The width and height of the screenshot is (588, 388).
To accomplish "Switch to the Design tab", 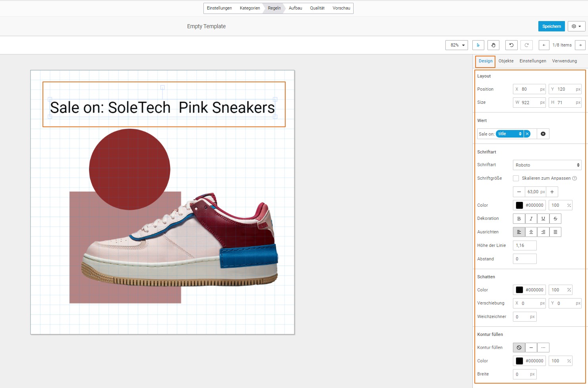I will [x=485, y=61].
